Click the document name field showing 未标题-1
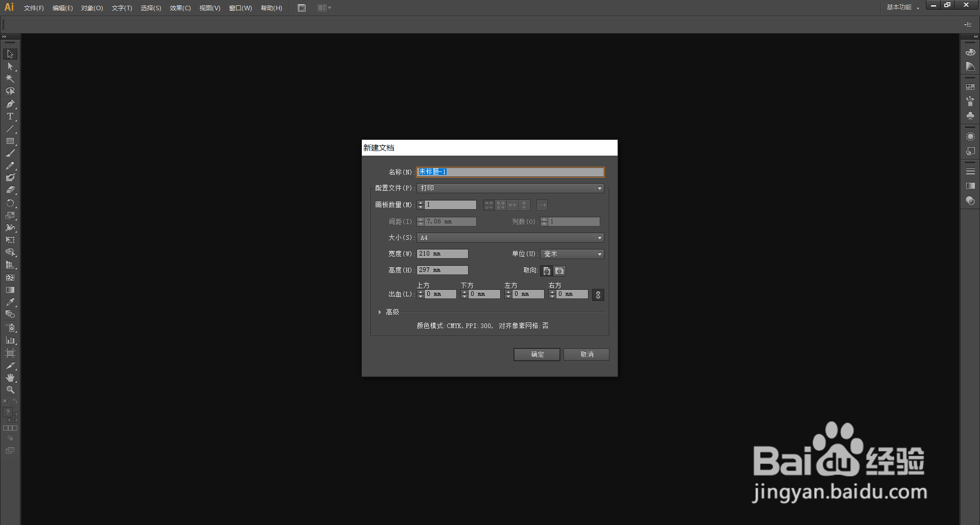This screenshot has height=525, width=980. click(x=509, y=172)
